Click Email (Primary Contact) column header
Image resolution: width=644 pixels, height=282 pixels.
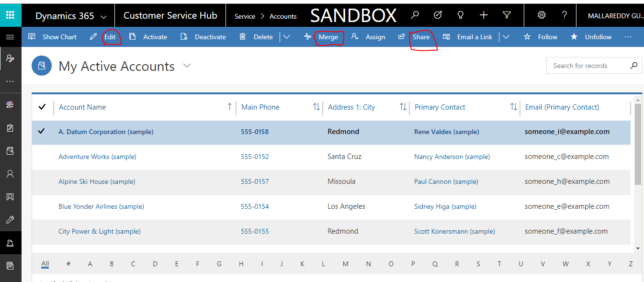coord(562,107)
